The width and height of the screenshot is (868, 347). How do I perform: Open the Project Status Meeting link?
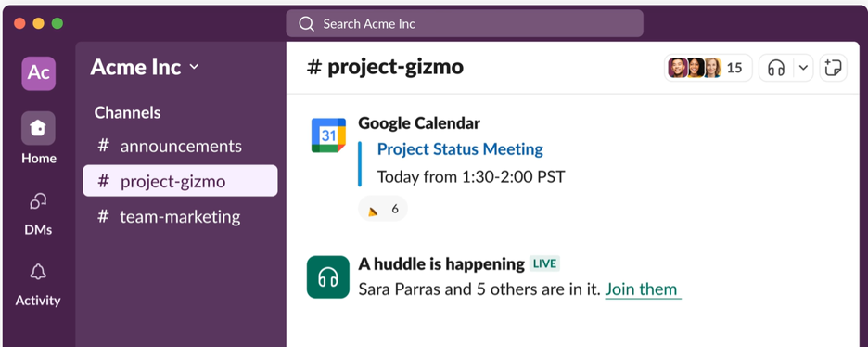point(459,148)
